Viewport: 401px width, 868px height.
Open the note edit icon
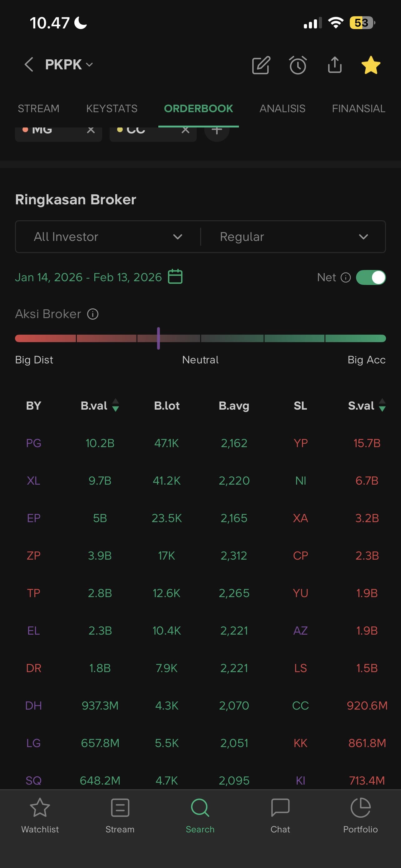(x=261, y=65)
